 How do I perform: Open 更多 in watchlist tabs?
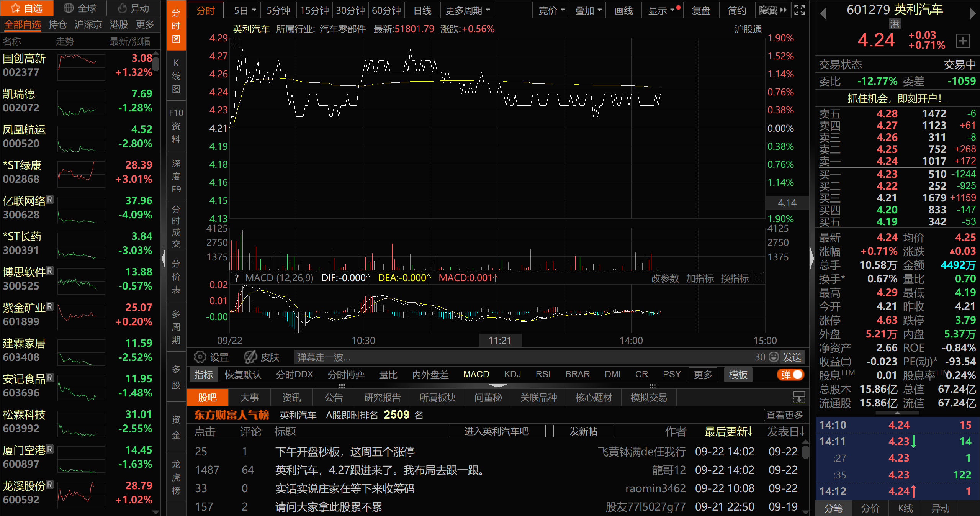click(x=145, y=25)
